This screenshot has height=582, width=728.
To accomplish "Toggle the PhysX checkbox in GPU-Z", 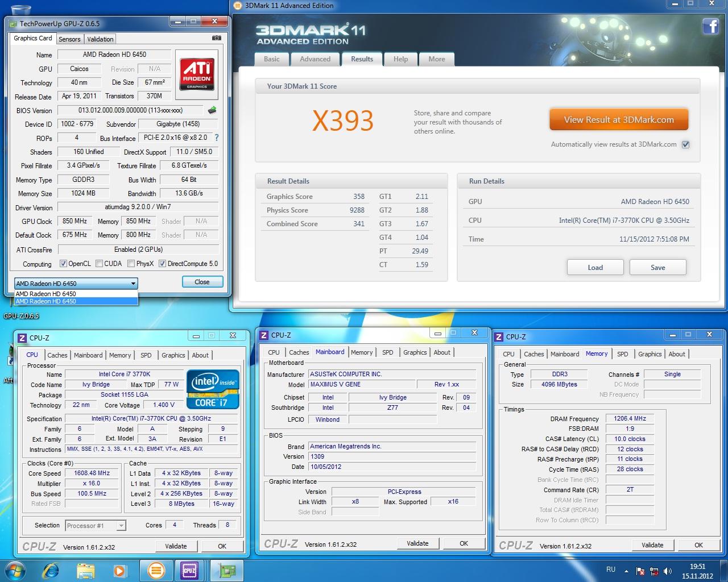I will click(131, 264).
